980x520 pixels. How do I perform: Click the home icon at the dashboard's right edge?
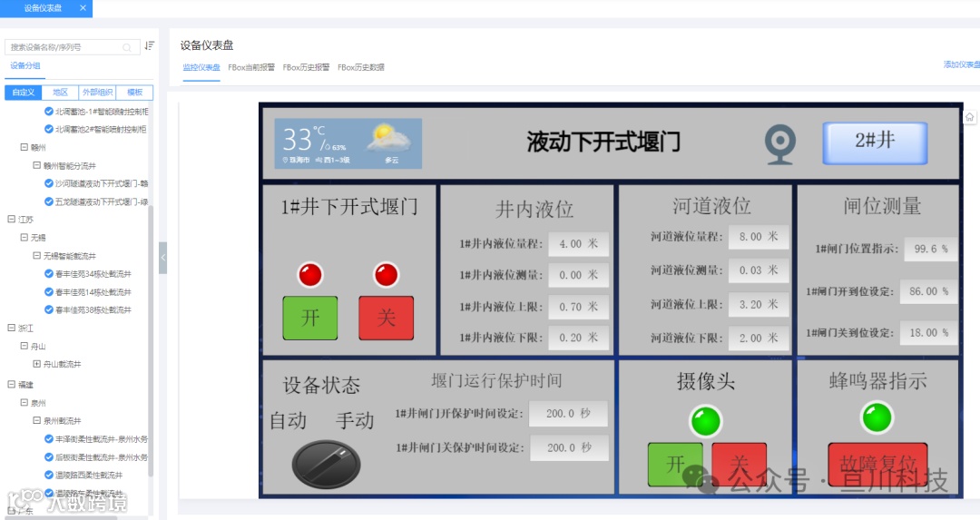click(969, 117)
